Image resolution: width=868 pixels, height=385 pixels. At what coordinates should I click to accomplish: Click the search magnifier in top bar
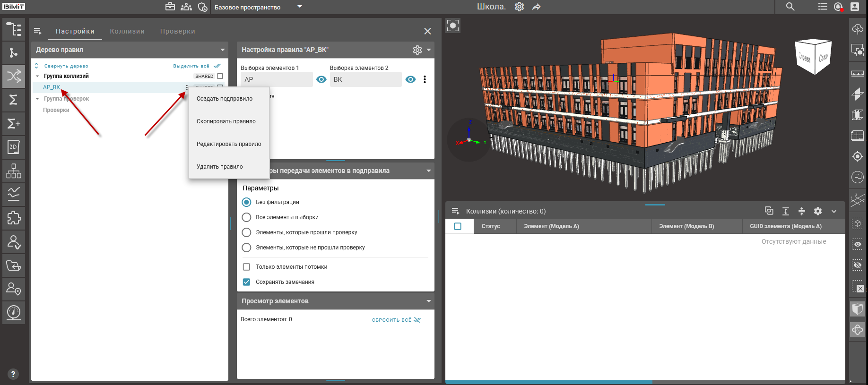coord(790,7)
